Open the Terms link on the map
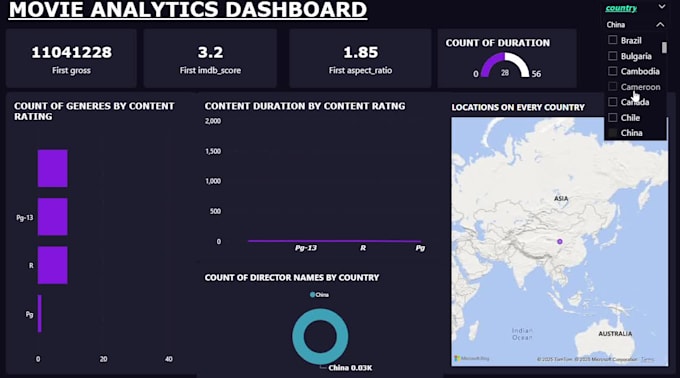The height and width of the screenshot is (378, 680). pyautogui.click(x=647, y=359)
